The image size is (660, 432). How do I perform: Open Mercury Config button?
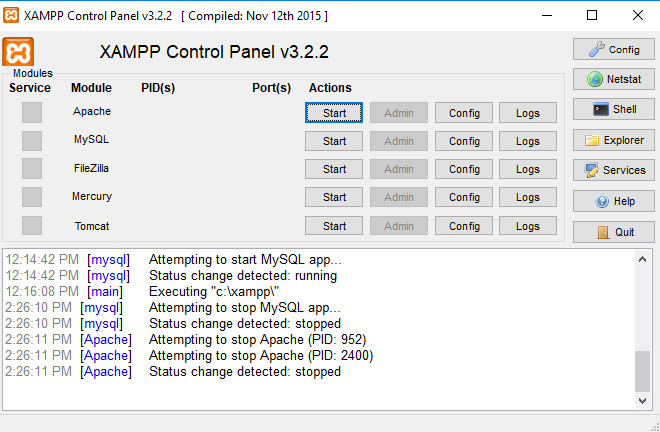point(464,197)
